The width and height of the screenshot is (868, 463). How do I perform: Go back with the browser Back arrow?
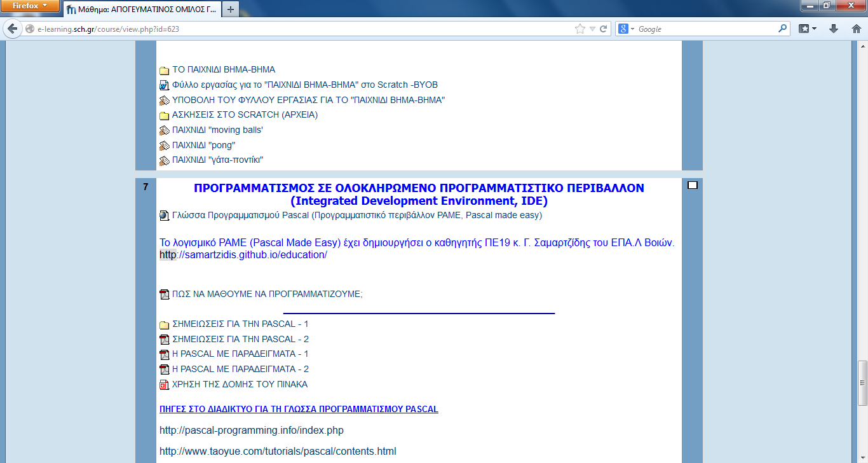[x=12, y=29]
